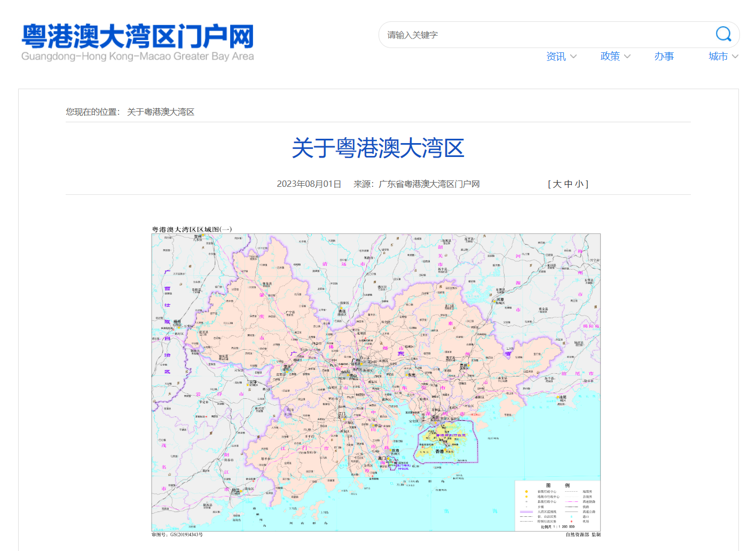The image size is (756, 551).
Task: Open the 政策 navigation menu
Action: pos(610,56)
